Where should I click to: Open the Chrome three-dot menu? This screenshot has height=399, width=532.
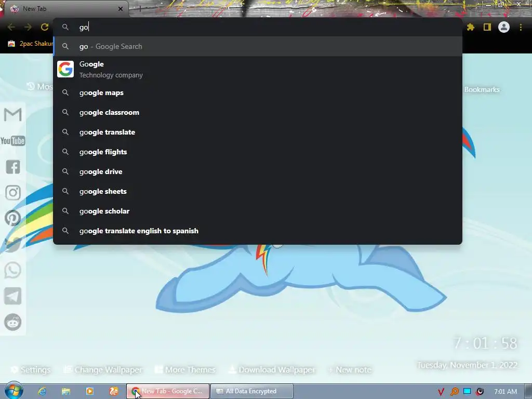tap(521, 27)
